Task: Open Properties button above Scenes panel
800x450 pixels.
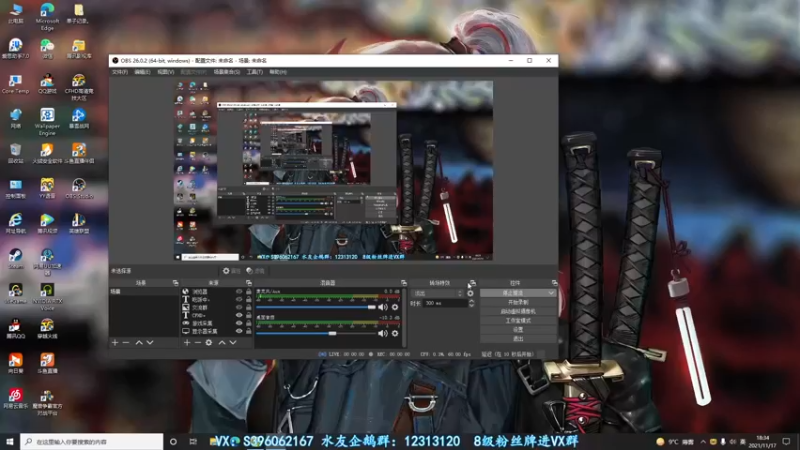Action: click(231, 271)
